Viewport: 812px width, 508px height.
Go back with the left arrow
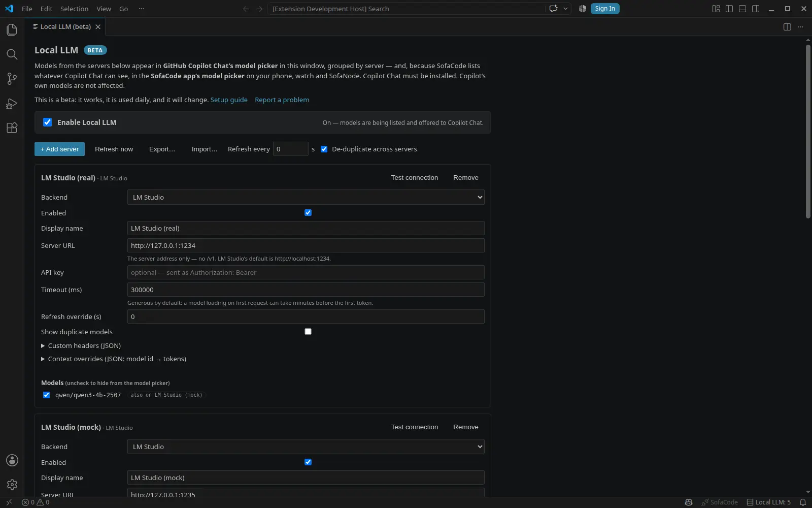(246, 9)
